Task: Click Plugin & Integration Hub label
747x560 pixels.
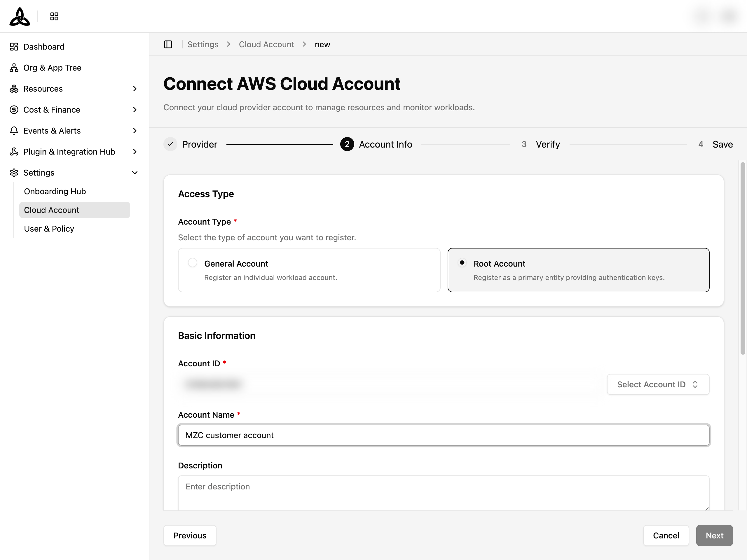Action: (69, 152)
